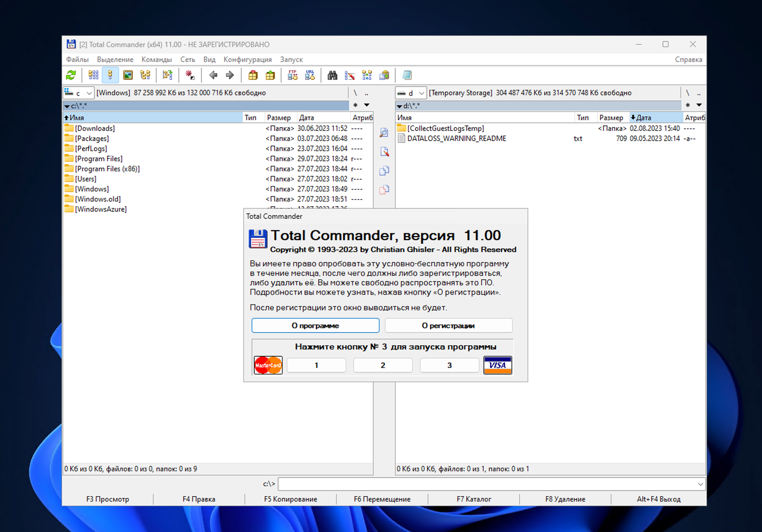Open the Notepad icon on the toolbar
762x532 pixels.
tap(407, 75)
